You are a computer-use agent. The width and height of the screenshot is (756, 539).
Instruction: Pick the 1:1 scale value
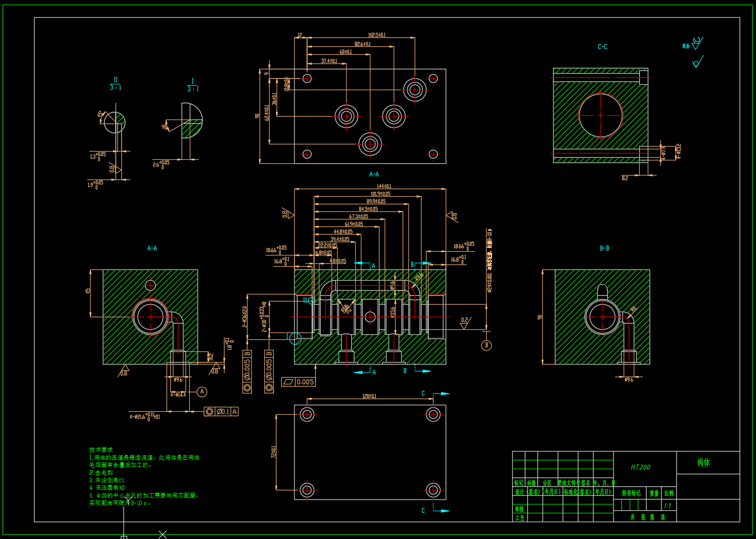point(667,506)
